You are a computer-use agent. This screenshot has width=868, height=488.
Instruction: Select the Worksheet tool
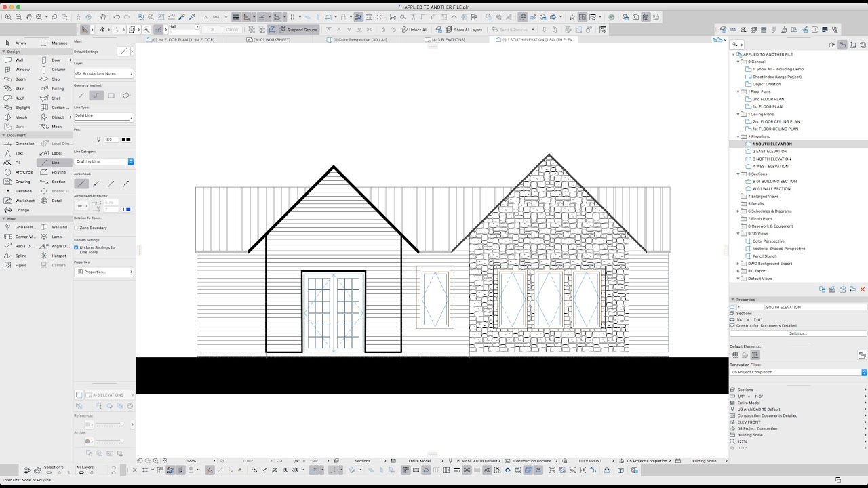(18, 201)
